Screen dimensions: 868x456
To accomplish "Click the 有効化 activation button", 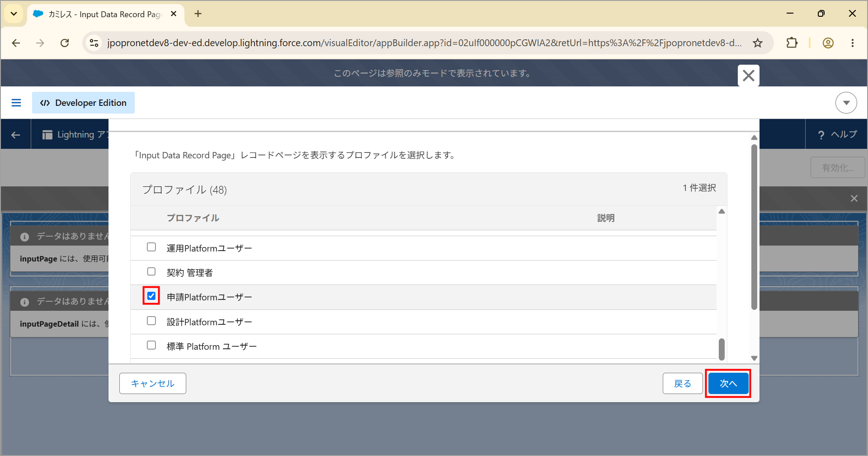I will 838,168.
